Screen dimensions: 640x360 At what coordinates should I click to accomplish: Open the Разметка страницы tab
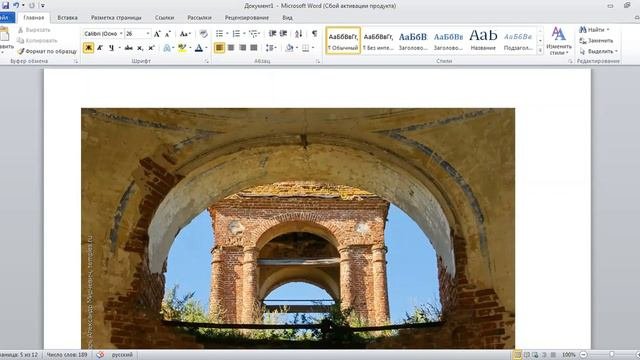[x=116, y=18]
